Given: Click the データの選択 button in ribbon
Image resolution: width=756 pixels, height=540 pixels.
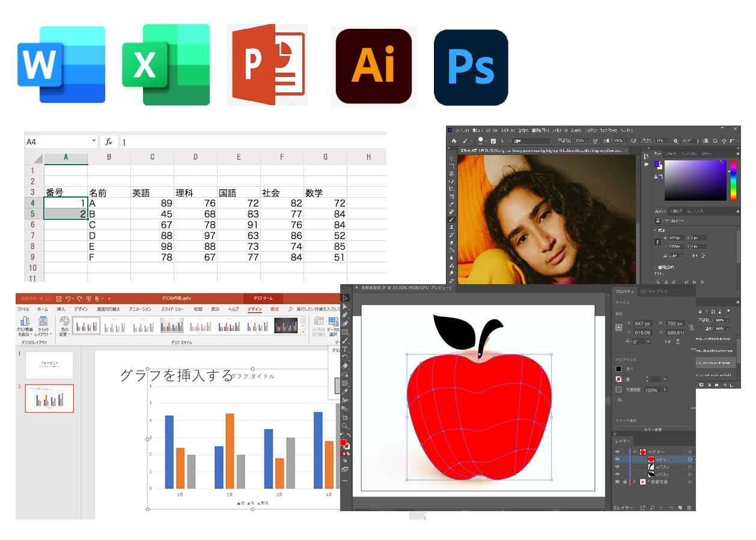Looking at the screenshot, I should 334,327.
